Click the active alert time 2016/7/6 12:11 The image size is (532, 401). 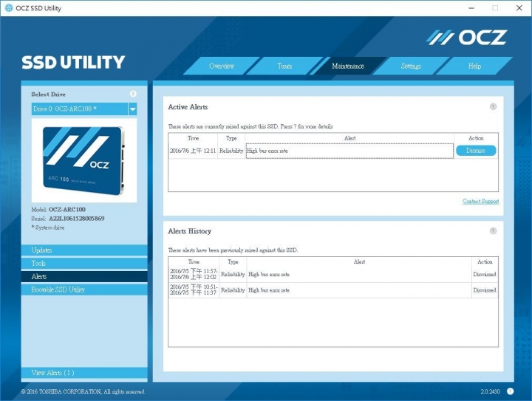pos(193,151)
